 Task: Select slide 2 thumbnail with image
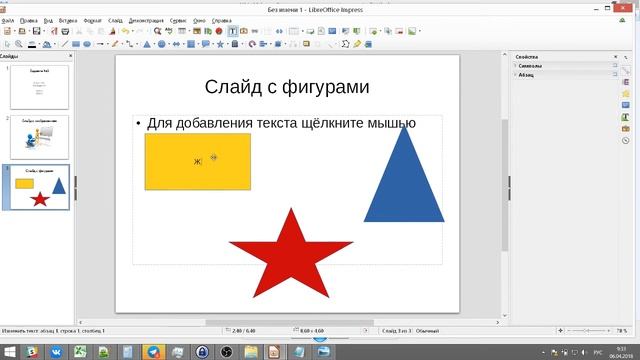pos(40,138)
